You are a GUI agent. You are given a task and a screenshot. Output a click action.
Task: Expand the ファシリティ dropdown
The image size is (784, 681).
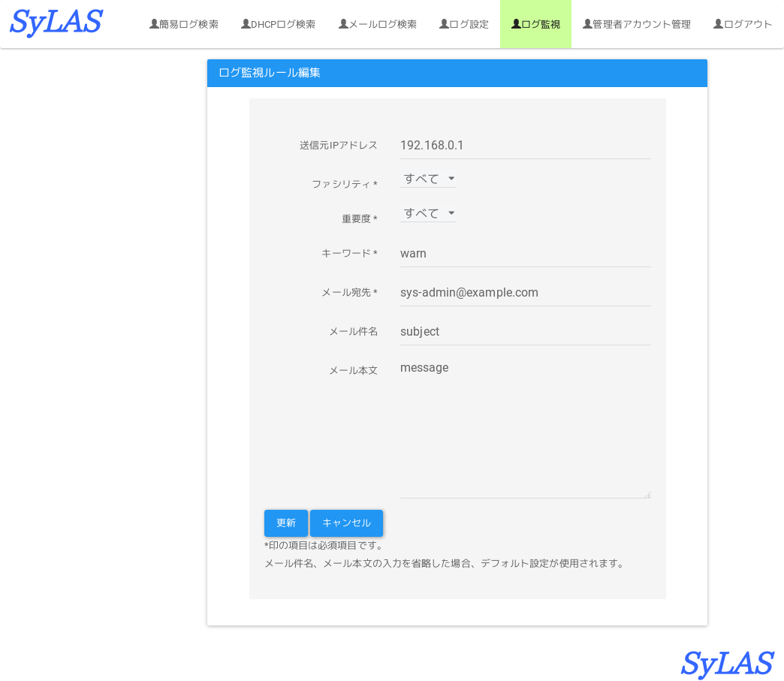428,179
